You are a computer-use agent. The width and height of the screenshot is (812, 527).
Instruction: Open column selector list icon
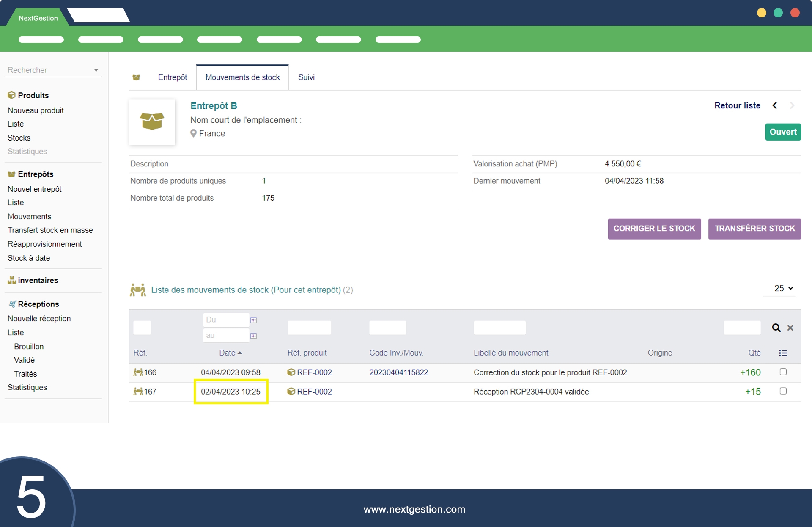[x=783, y=353]
